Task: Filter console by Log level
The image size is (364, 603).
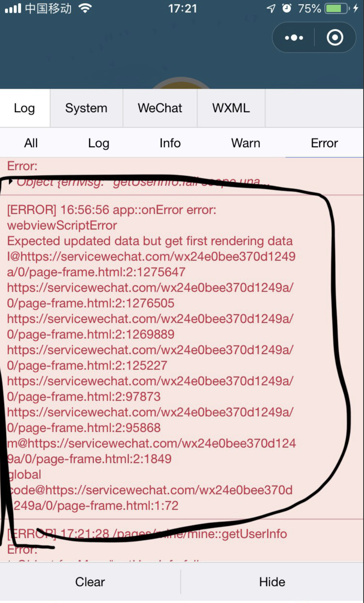Action: pyautogui.click(x=99, y=143)
